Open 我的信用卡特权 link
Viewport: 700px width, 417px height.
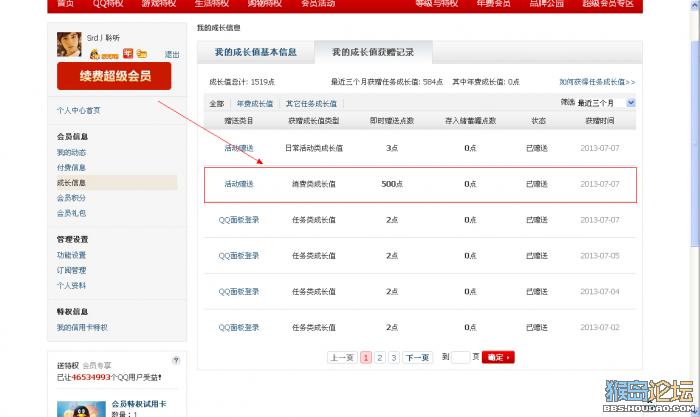click(x=82, y=327)
